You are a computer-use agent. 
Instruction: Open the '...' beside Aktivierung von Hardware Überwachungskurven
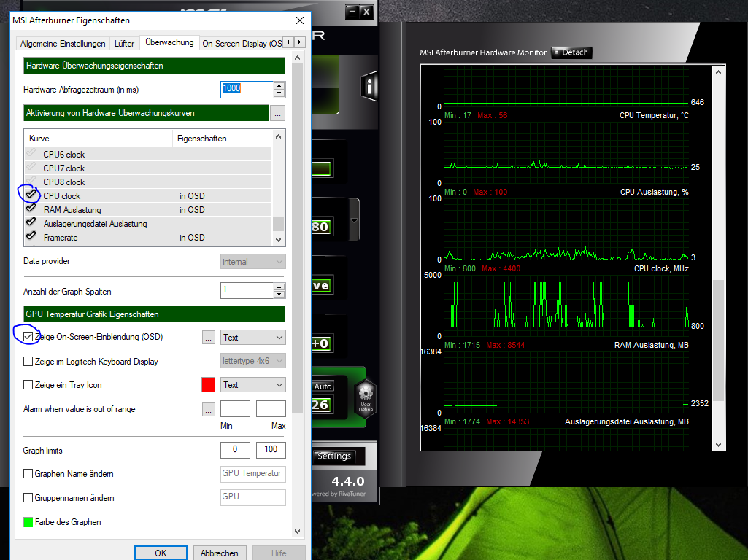(277, 114)
